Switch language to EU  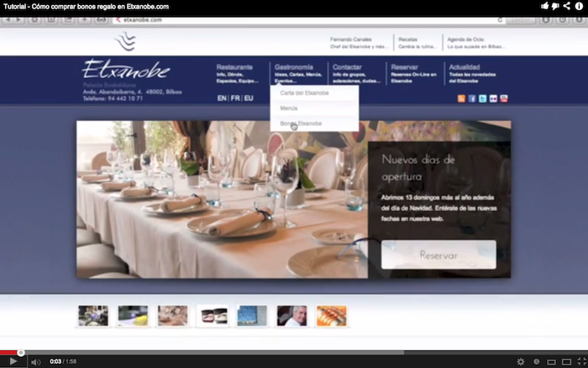click(249, 98)
